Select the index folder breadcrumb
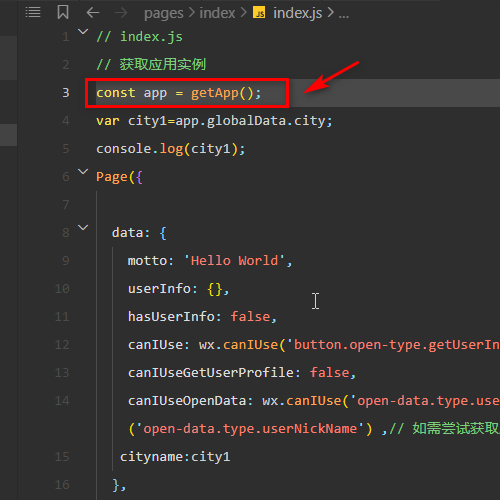Image resolution: width=500 pixels, height=500 pixels. pyautogui.click(x=217, y=13)
